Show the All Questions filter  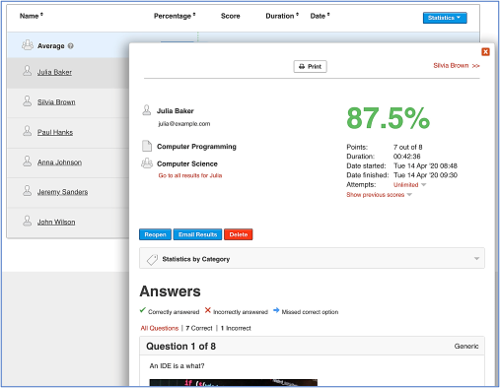click(x=159, y=328)
